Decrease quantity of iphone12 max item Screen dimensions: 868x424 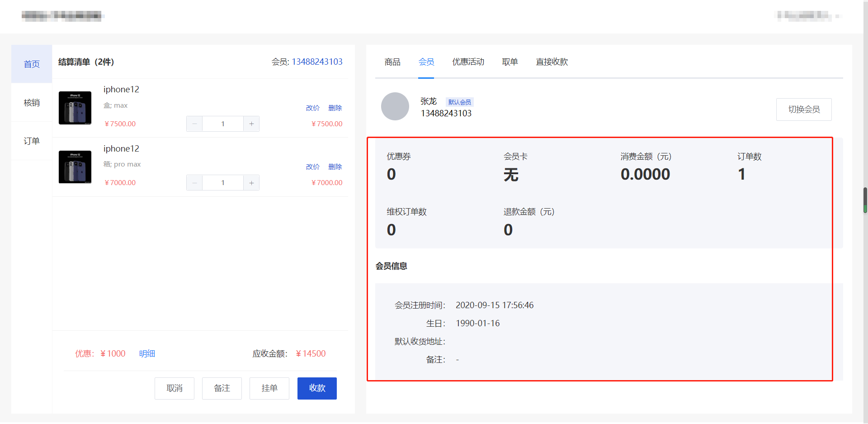194,124
